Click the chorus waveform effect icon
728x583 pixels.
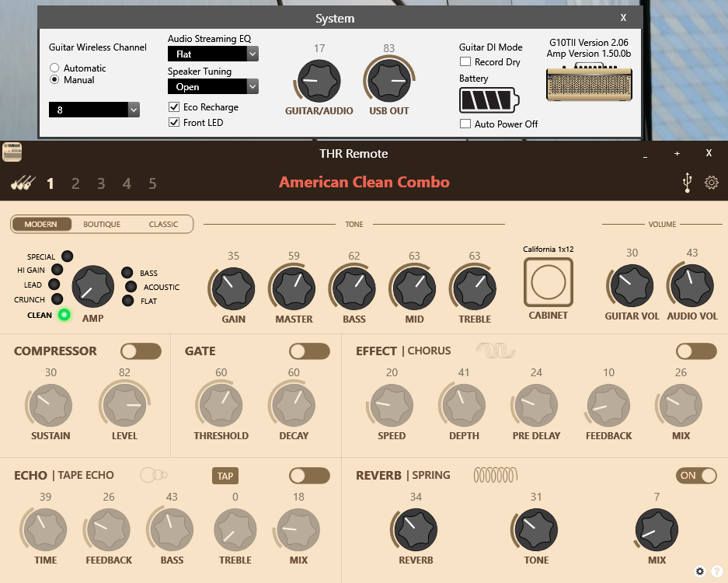pyautogui.click(x=496, y=351)
